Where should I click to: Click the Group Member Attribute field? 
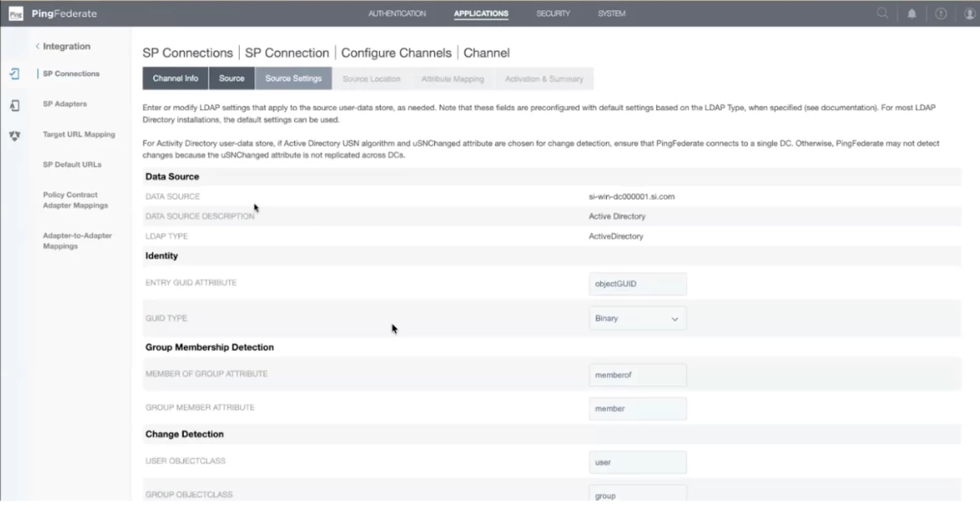pyautogui.click(x=637, y=408)
